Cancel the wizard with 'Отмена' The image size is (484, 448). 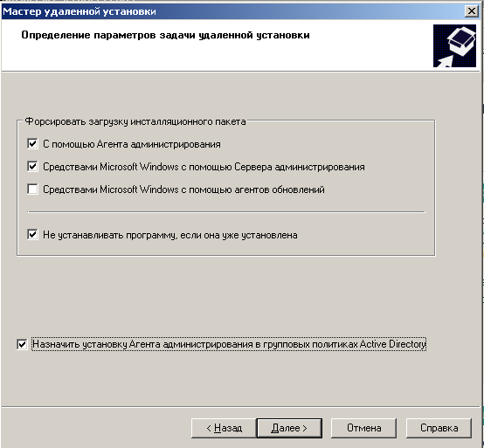(x=363, y=428)
